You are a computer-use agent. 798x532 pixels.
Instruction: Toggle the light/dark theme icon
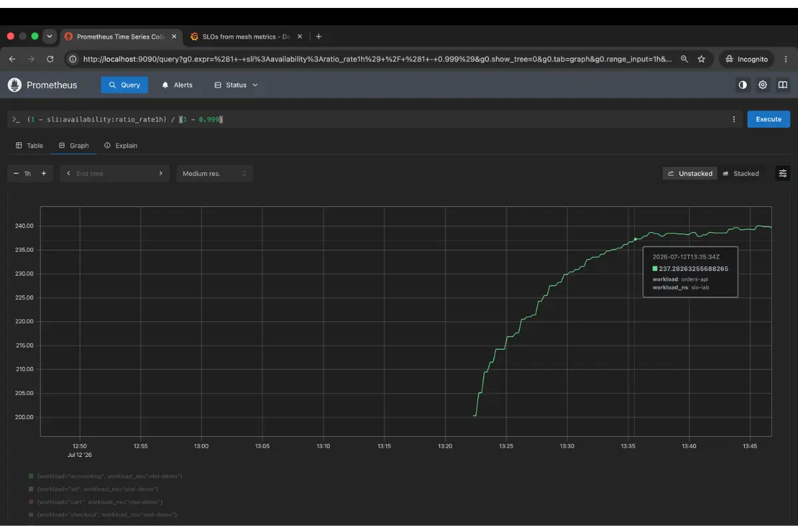743,85
